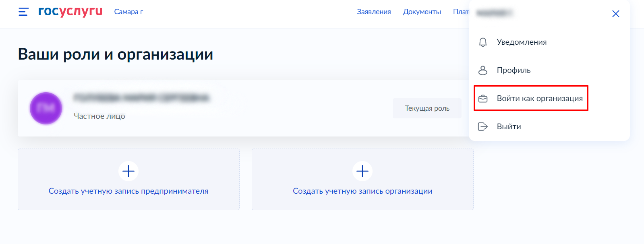Click Создать учетную запись предпринимателя link
The image size is (644, 244).
click(128, 191)
